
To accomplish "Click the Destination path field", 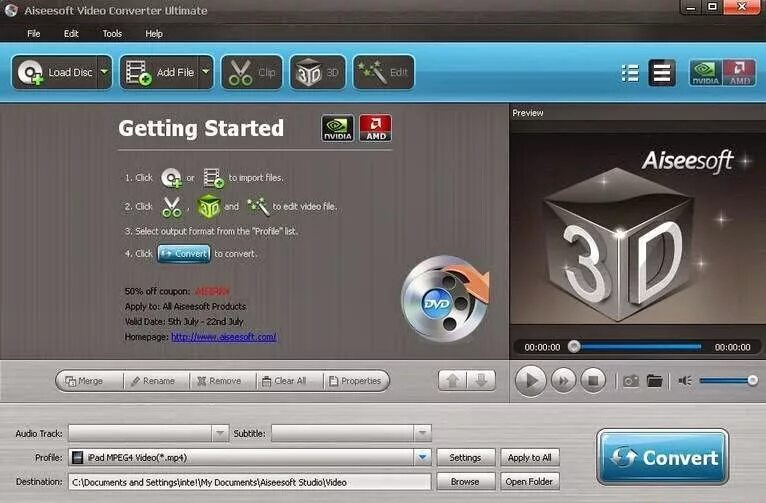I will point(250,482).
